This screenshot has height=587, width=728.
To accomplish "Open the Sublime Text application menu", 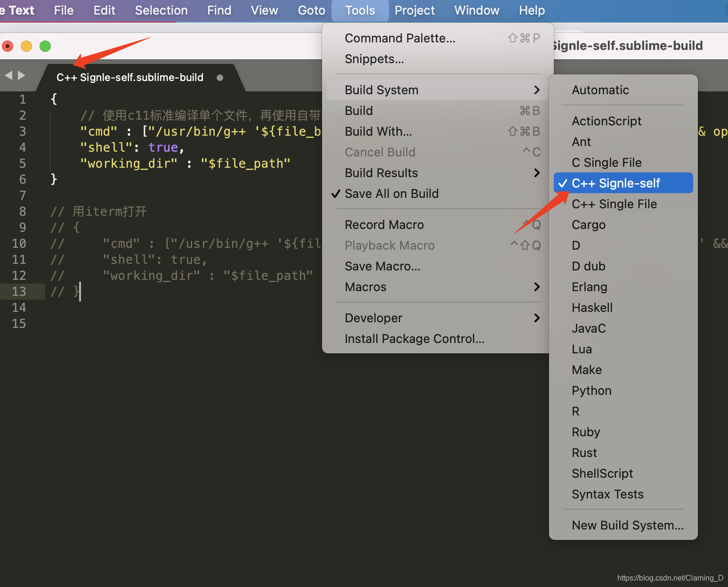I will click(x=17, y=10).
